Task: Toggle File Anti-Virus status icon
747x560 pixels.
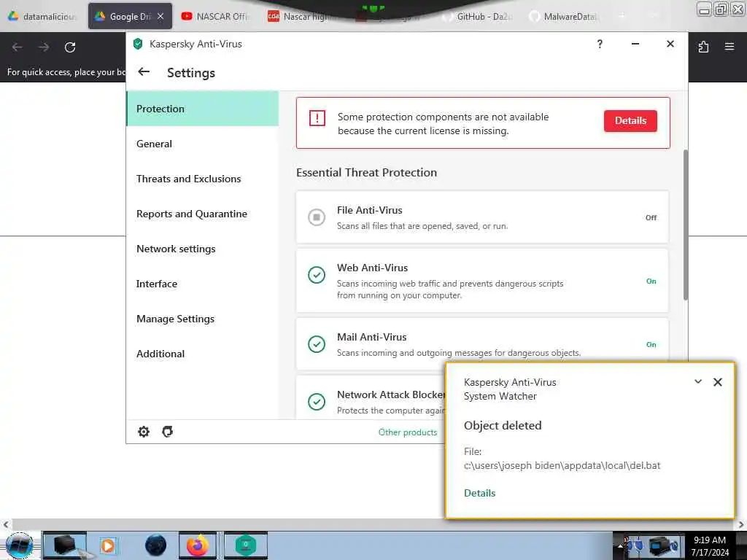Action: pyautogui.click(x=317, y=217)
